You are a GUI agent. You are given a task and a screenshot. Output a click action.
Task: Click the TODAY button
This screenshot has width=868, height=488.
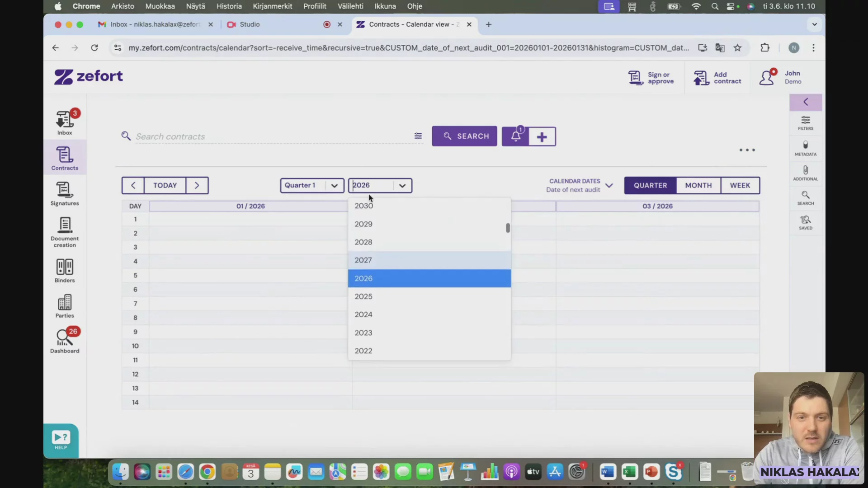click(x=165, y=185)
